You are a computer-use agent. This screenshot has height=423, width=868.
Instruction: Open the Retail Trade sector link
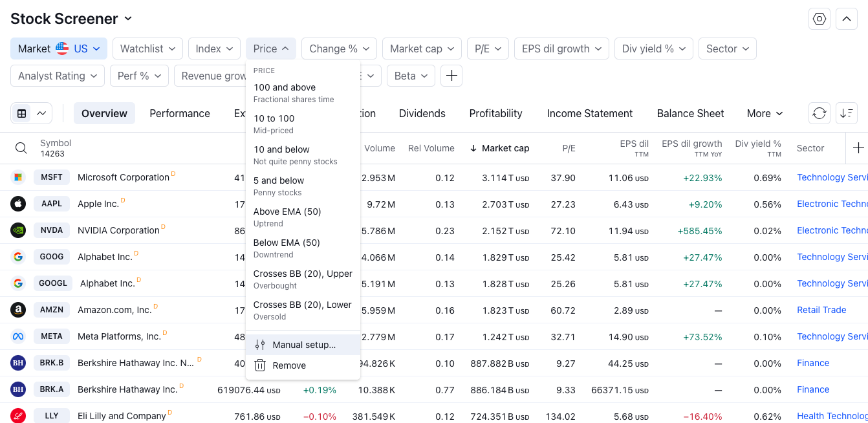tap(821, 310)
